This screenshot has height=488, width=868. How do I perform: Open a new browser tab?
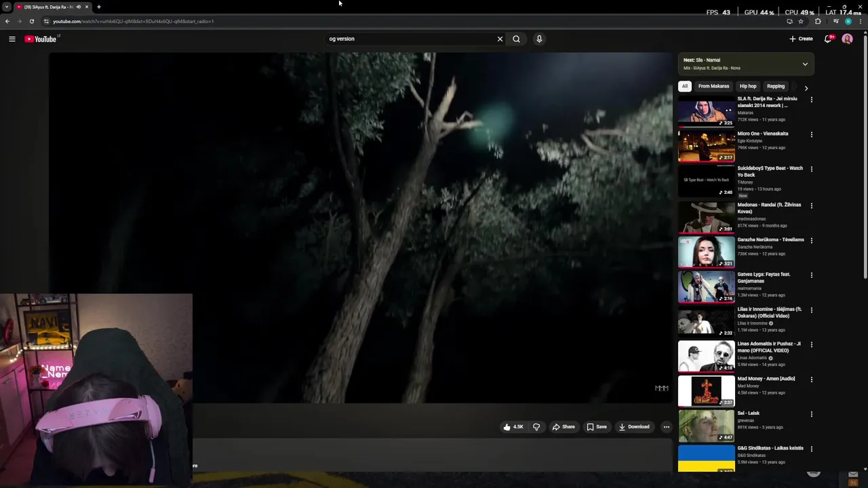pyautogui.click(x=98, y=7)
